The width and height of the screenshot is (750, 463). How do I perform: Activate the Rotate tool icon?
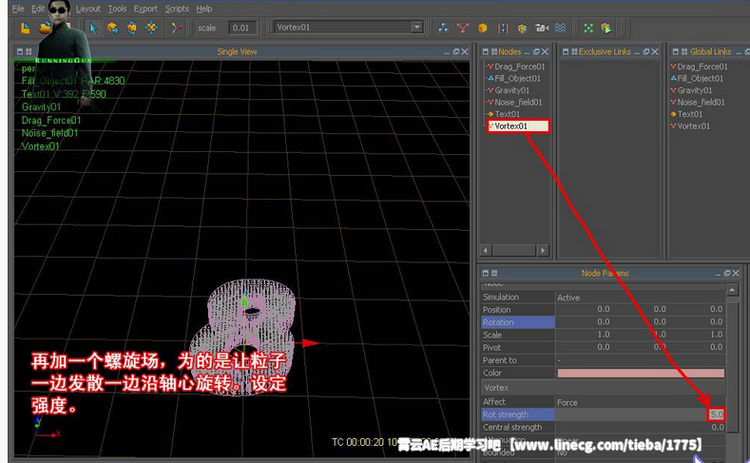coord(132,28)
